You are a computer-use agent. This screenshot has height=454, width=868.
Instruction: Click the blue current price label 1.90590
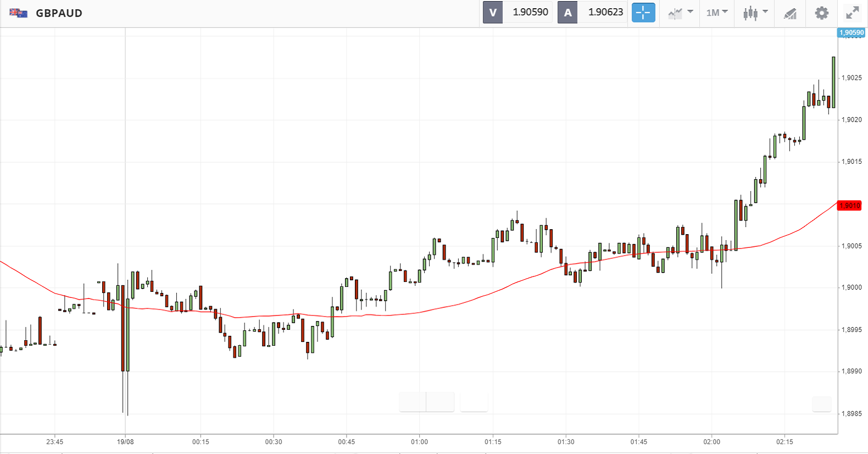coord(851,33)
